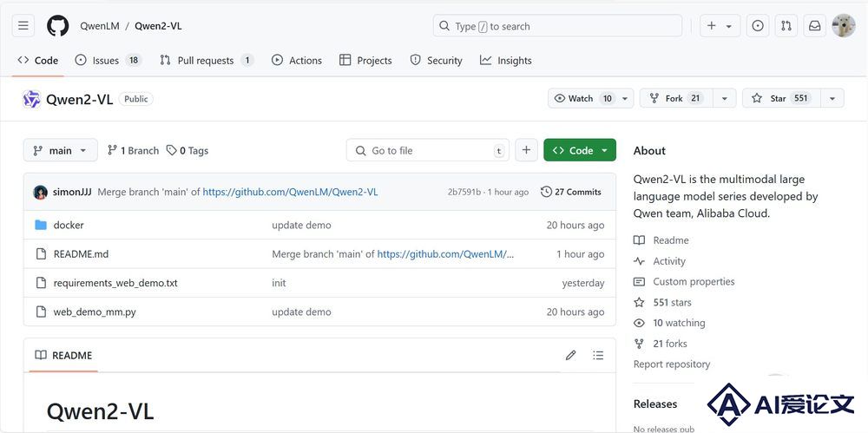Click the README.md file icon
868x433 pixels.
41,254
